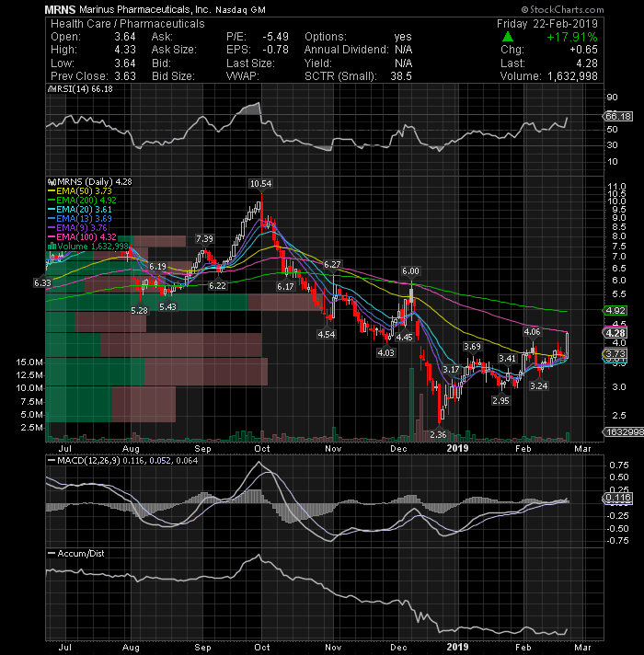Click the 10.54 peak price annotation
The width and height of the screenshot is (644, 655).
coord(260,184)
